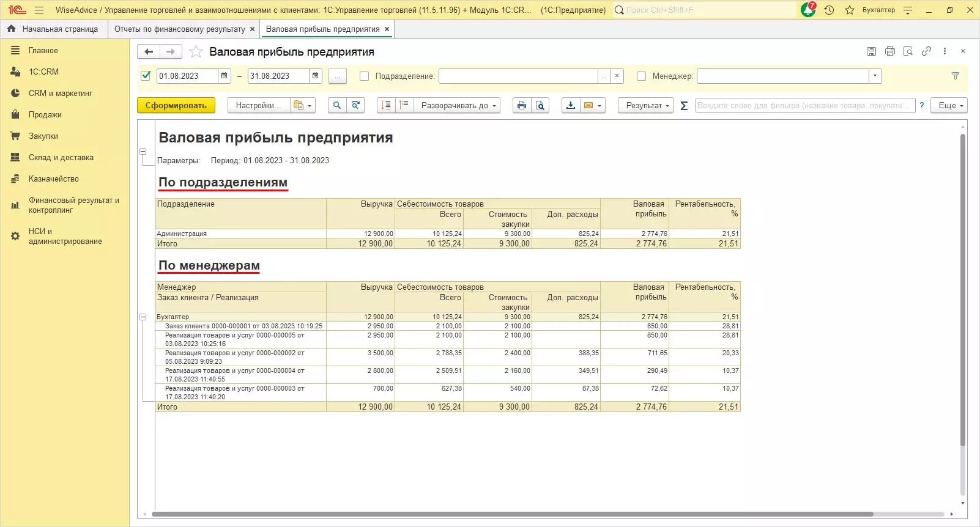Viewport: 980px width, 527px height.
Task: Expand the Результат dropdown
Action: (x=645, y=106)
